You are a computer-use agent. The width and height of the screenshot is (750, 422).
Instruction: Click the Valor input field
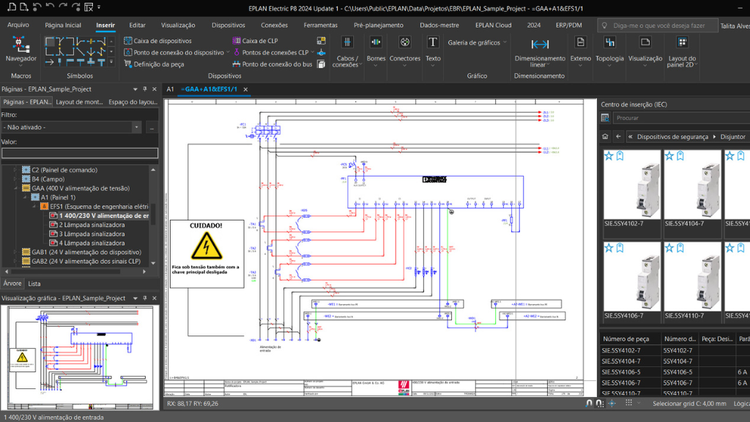point(79,153)
